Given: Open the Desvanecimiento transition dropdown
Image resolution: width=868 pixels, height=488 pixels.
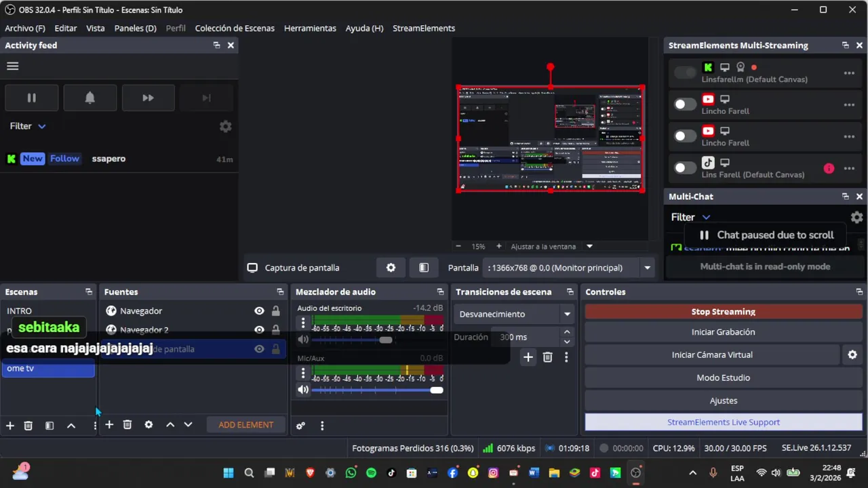Looking at the screenshot, I should pos(515,314).
